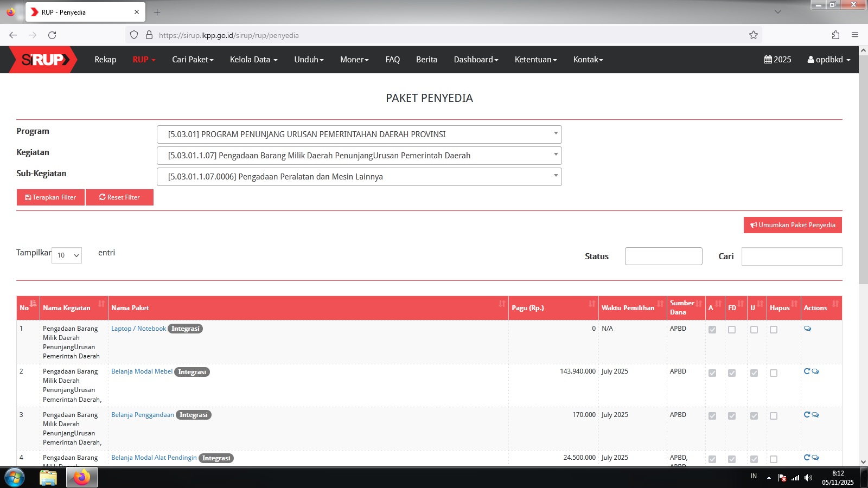Open Windows Explorer from the taskbar
This screenshot has height=488, width=868.
click(x=48, y=478)
